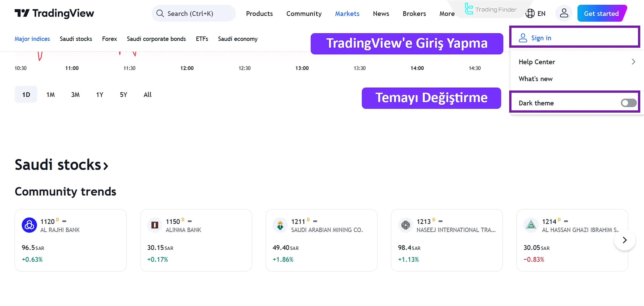Viewport: 644px width, 306px height.
Task: Switch to the Forex tab
Action: pos(109,39)
